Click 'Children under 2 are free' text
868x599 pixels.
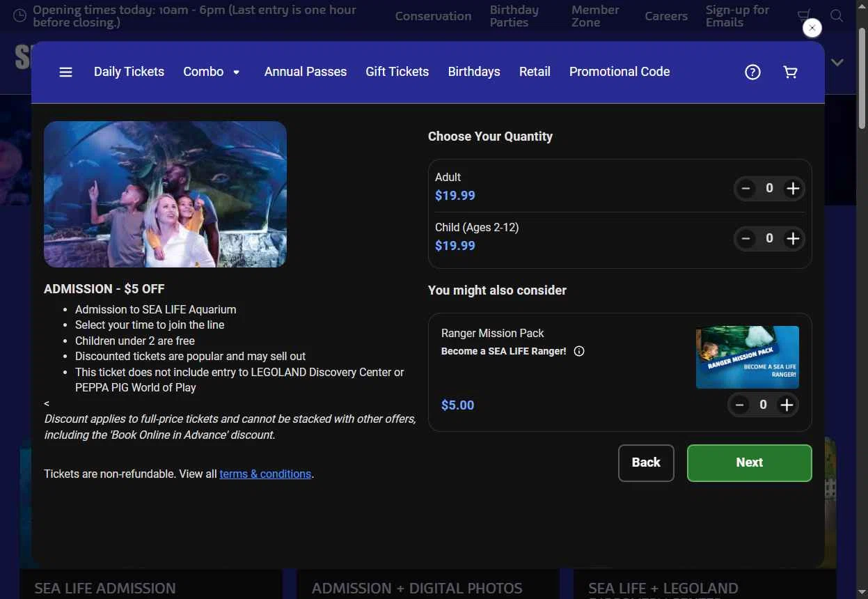[x=135, y=341]
